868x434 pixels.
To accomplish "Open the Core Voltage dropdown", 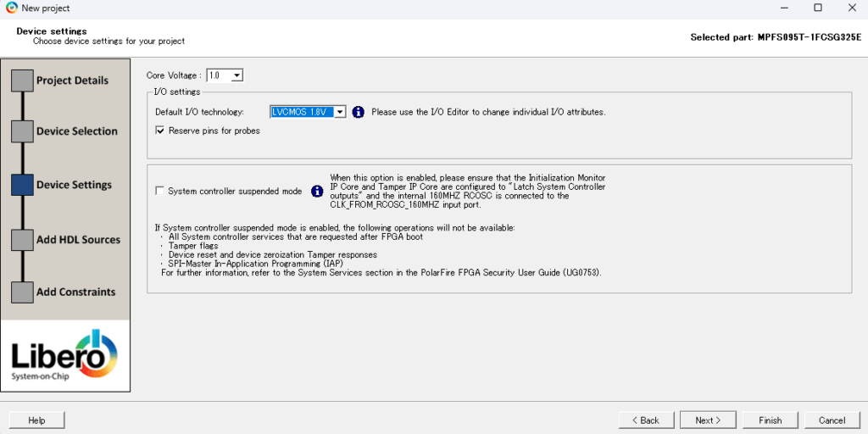I will pos(236,75).
